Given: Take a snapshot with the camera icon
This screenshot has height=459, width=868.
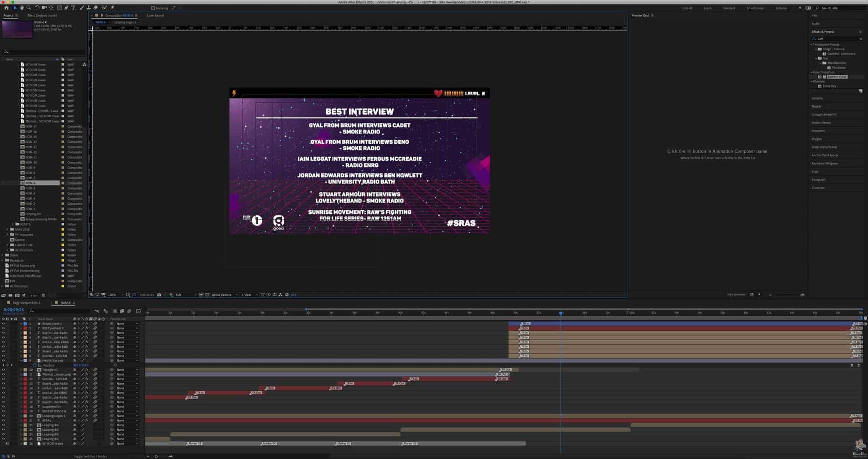Looking at the screenshot, I should 159,295.
